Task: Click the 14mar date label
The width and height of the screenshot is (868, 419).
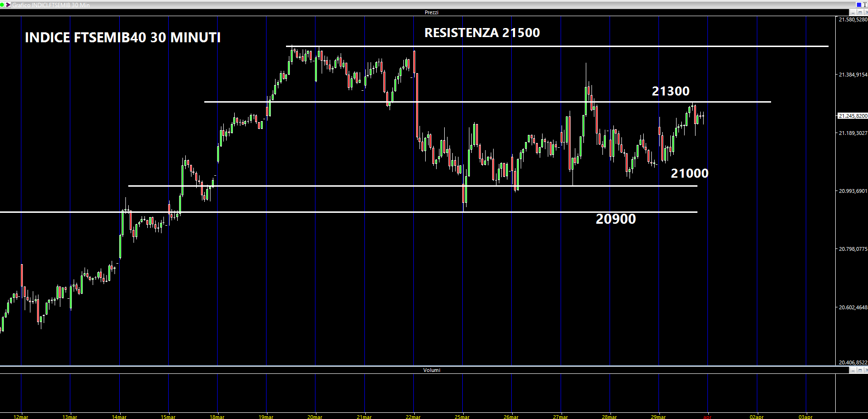Action: (x=119, y=417)
